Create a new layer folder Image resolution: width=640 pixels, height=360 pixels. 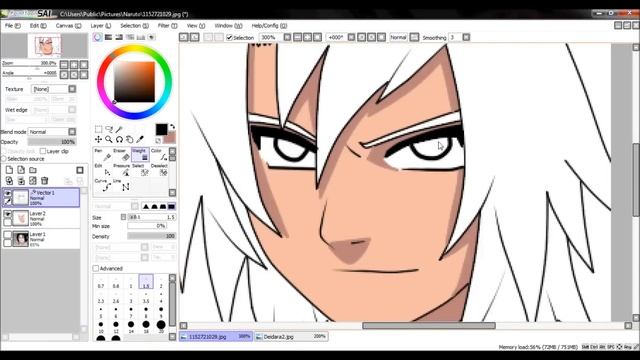point(33,170)
